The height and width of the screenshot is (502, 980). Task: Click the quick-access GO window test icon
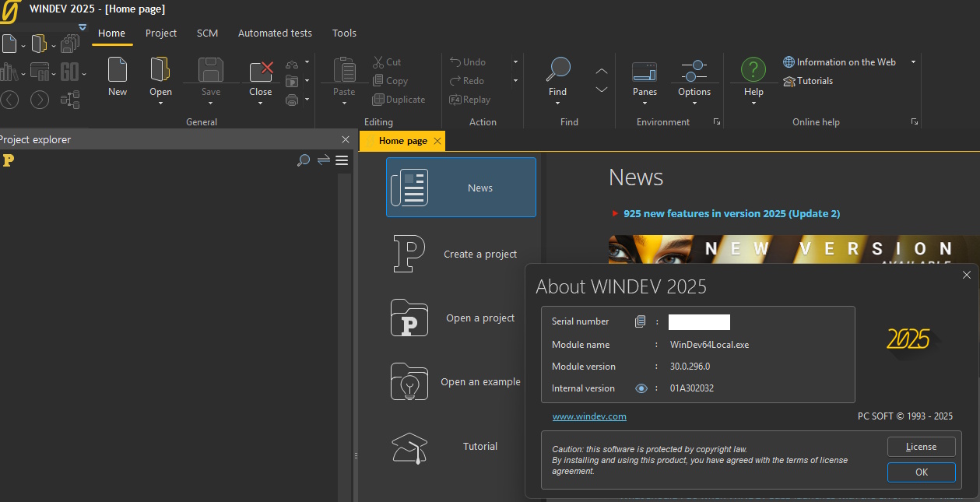[x=40, y=73]
